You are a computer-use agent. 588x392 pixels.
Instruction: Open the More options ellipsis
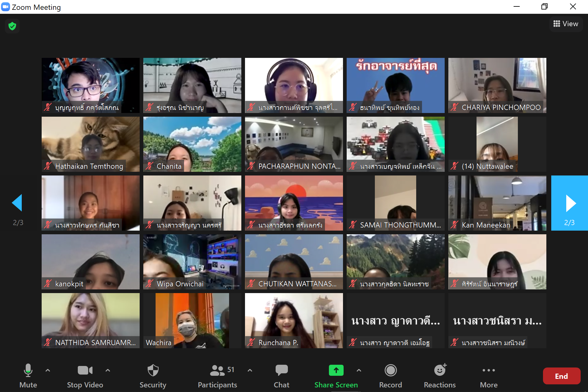coord(488,371)
